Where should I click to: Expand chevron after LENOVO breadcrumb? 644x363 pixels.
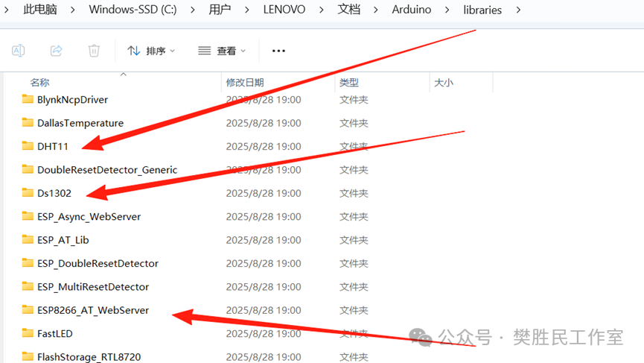[x=321, y=10]
